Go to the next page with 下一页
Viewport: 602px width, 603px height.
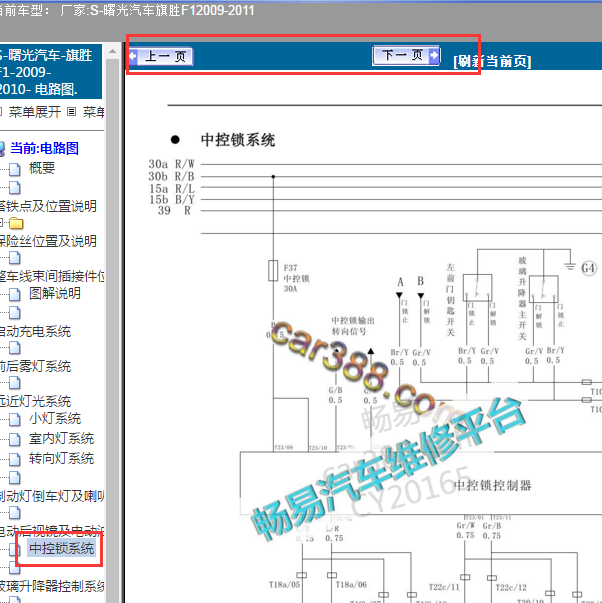[x=406, y=55]
